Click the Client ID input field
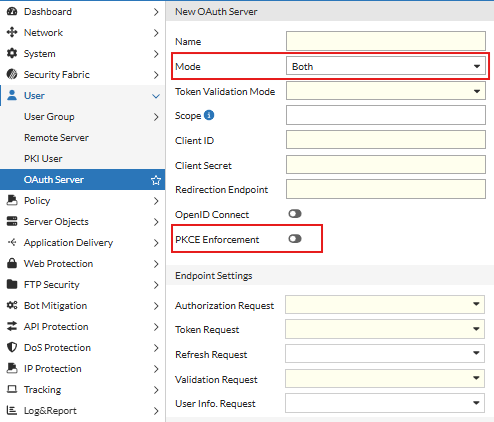 [x=386, y=139]
